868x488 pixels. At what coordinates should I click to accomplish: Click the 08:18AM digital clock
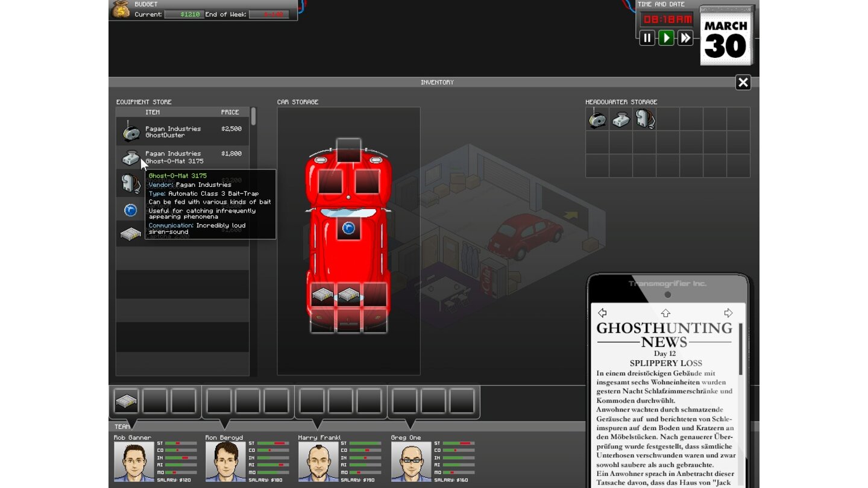point(667,19)
